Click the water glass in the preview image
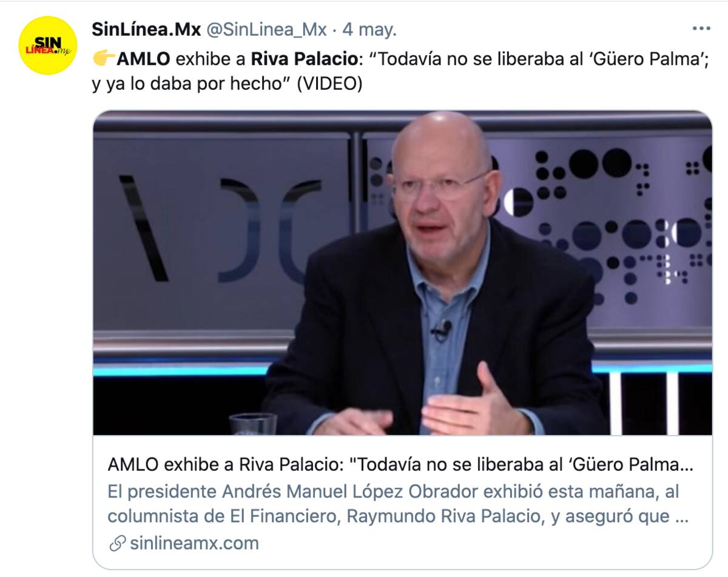The width and height of the screenshot is (728, 577). [253, 423]
